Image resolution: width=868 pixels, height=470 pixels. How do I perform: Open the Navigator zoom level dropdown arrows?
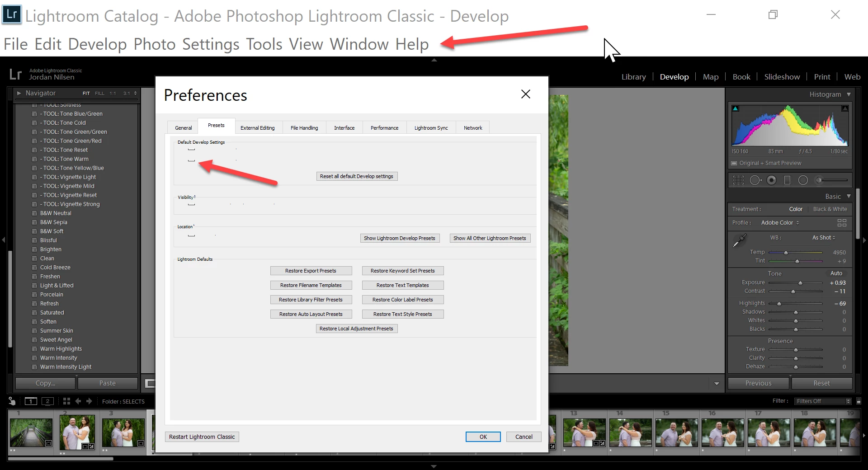point(135,93)
